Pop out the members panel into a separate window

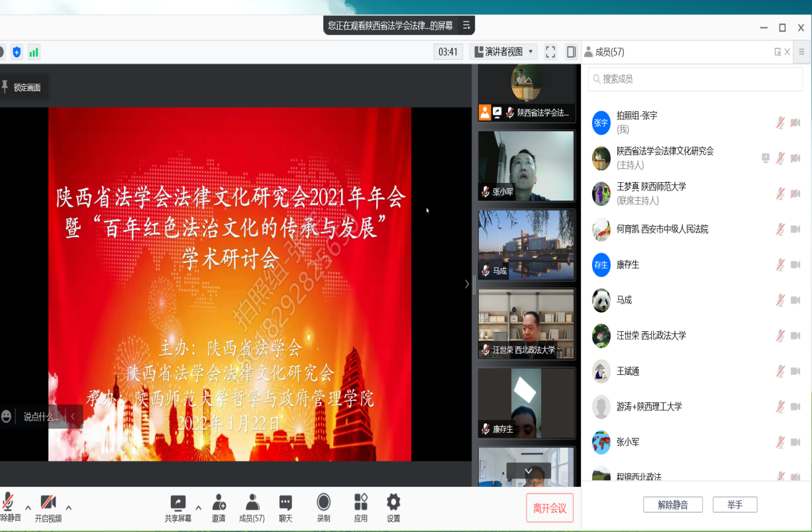778,52
